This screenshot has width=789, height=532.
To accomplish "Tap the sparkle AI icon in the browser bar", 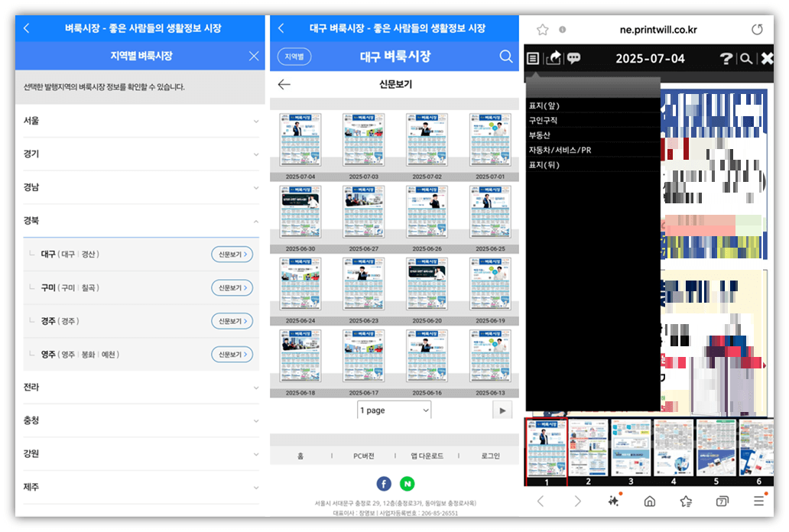I will (613, 501).
